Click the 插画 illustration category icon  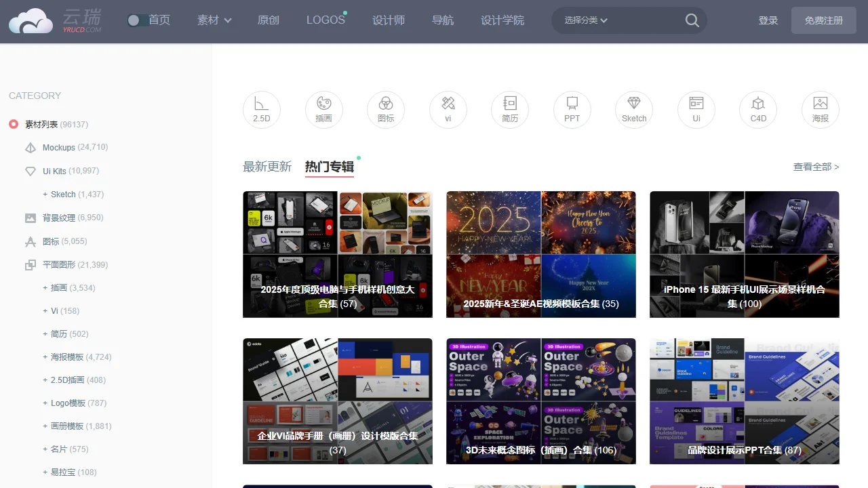point(323,109)
